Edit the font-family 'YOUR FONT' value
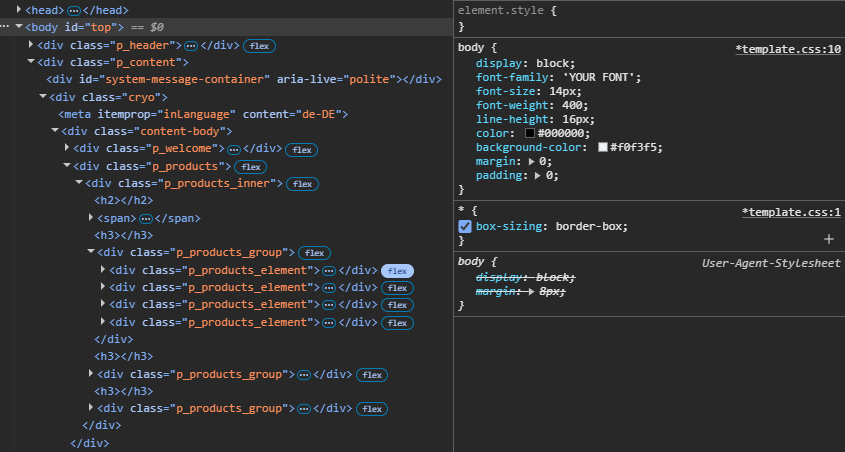The image size is (845, 452). point(600,77)
